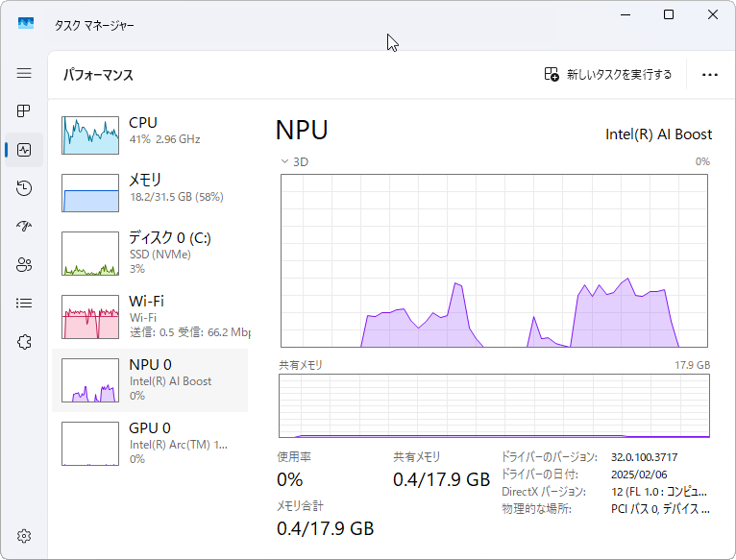The height and width of the screenshot is (560, 736).
Task: Open the Services puzzle icon
Action: pyautogui.click(x=24, y=342)
